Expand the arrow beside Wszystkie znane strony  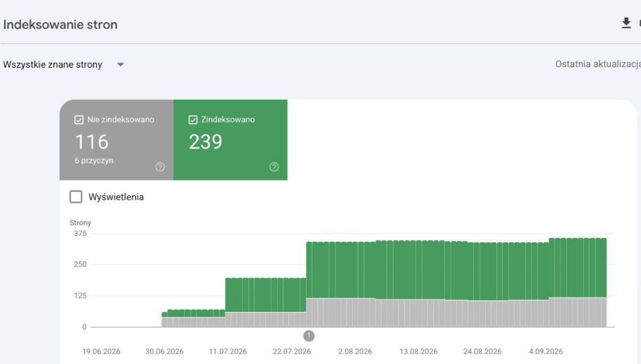click(120, 65)
